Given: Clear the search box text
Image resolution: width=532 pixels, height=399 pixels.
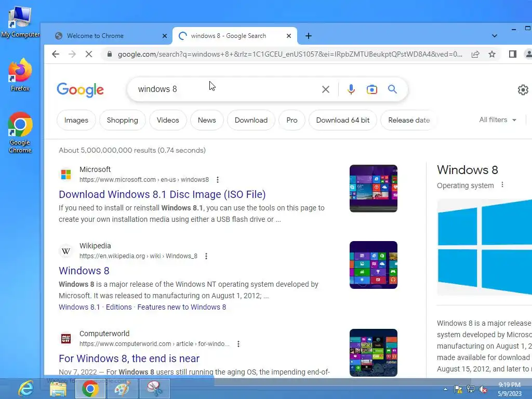Looking at the screenshot, I should click(x=326, y=89).
